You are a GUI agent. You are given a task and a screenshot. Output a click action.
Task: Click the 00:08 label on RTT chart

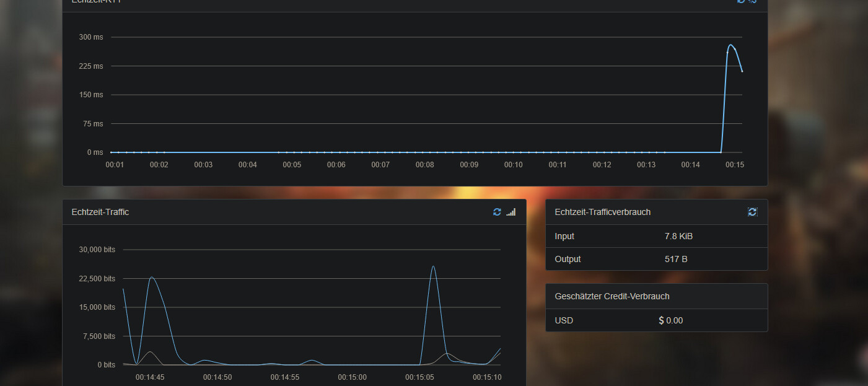(424, 165)
